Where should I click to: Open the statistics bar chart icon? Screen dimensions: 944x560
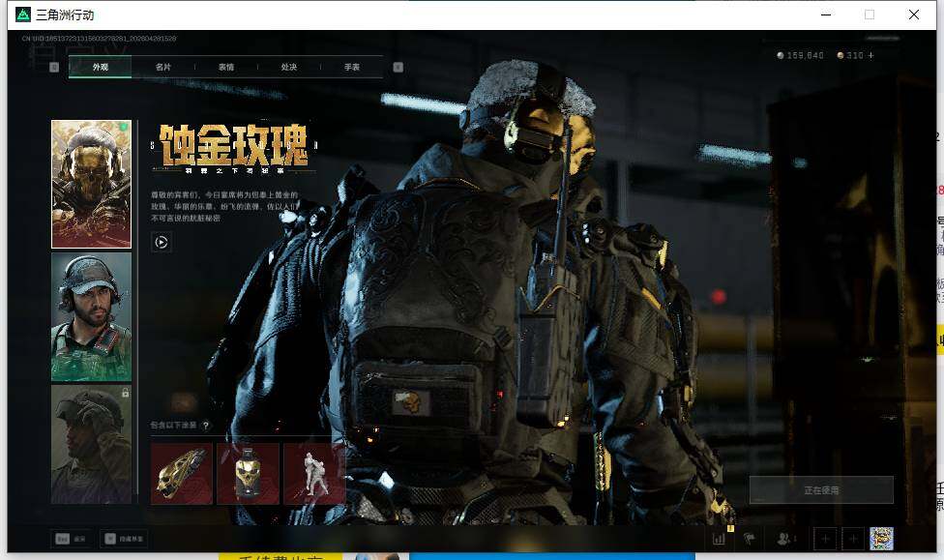click(x=719, y=539)
